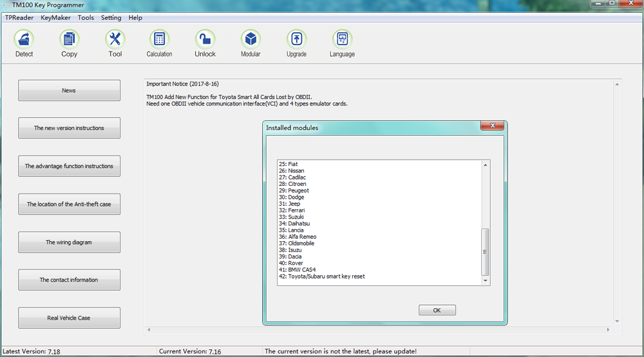The image size is (644, 357).
Task: Click the News button
Action: [x=69, y=90]
